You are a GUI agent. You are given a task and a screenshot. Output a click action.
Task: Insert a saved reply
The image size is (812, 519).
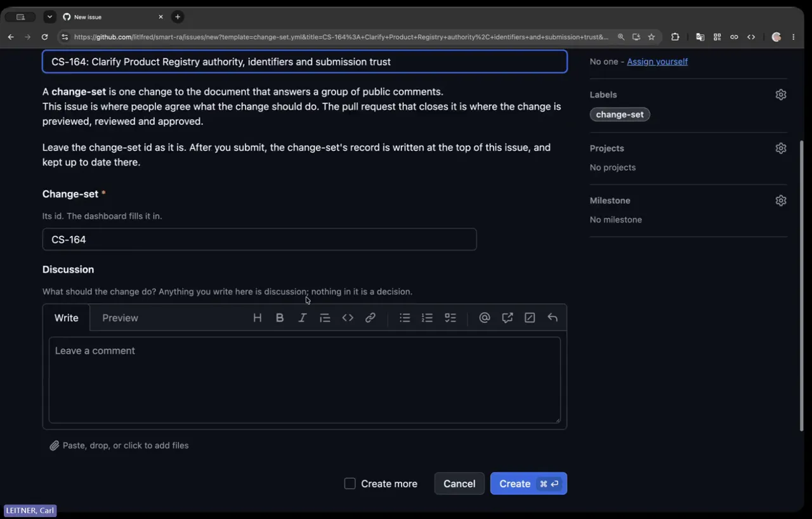pyautogui.click(x=553, y=318)
